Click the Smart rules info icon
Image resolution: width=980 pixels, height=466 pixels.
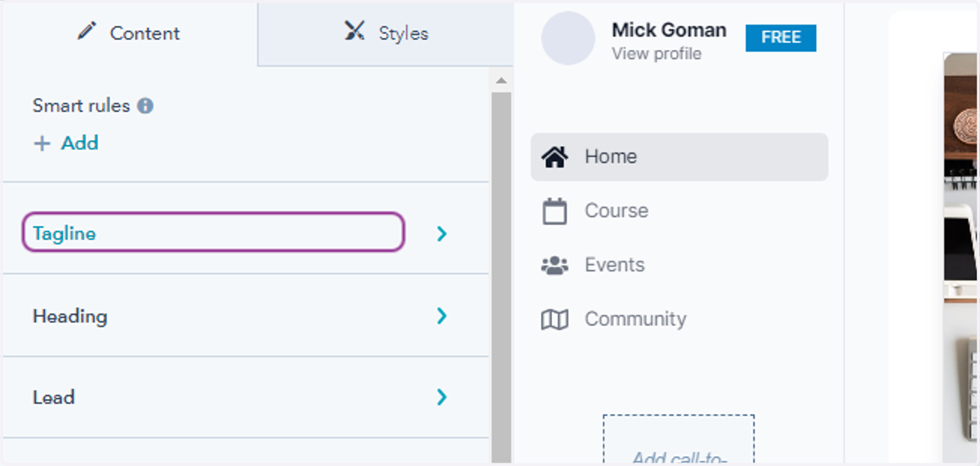[145, 105]
